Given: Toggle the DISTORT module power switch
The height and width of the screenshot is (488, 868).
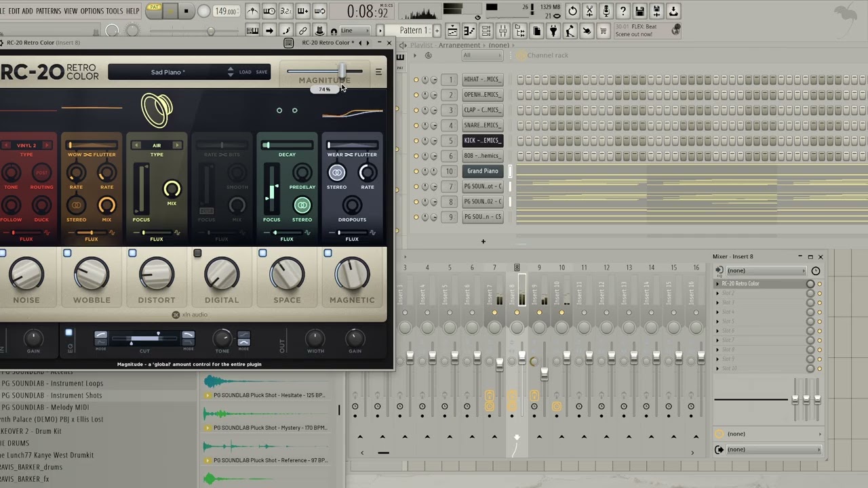Looking at the screenshot, I should point(132,253).
